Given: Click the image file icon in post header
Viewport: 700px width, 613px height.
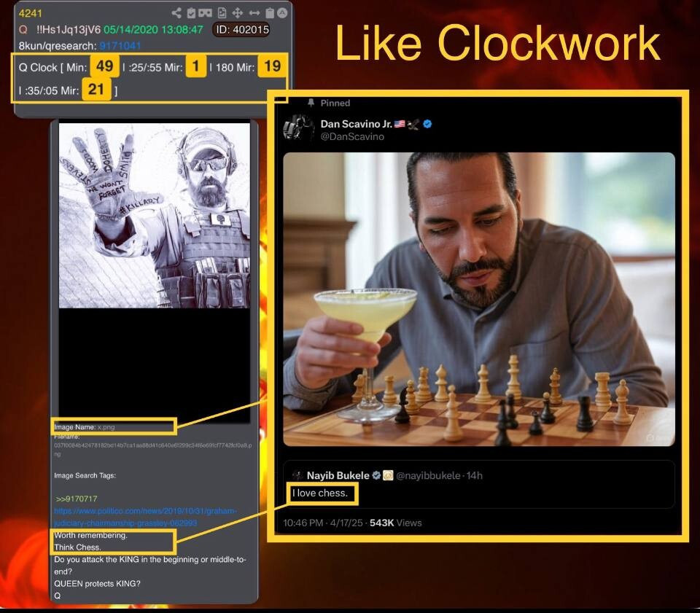Looking at the screenshot, I should pos(222,13).
